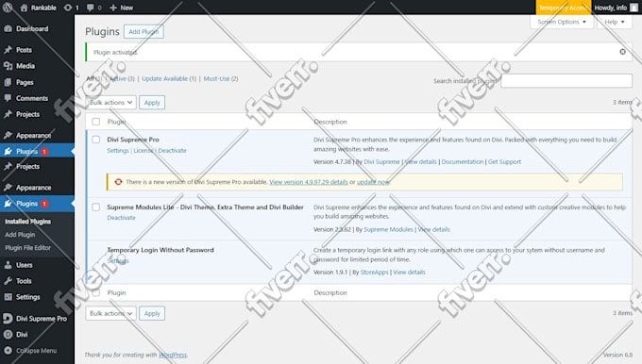
Task: Deactivate the Divi Supreme Pro plugin
Action: 172,151
